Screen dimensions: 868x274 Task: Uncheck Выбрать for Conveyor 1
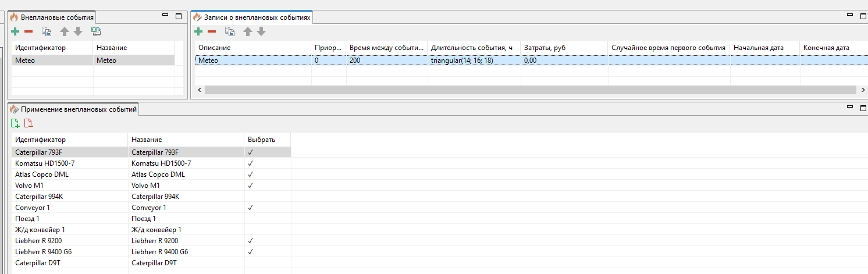pos(250,208)
